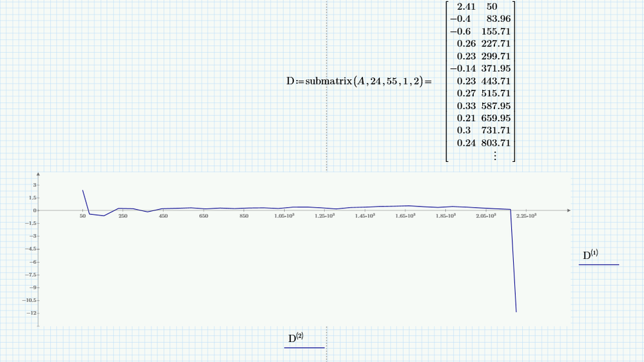Select matrix cell 83.96
This screenshot has height=362, width=644.
pyautogui.click(x=498, y=19)
